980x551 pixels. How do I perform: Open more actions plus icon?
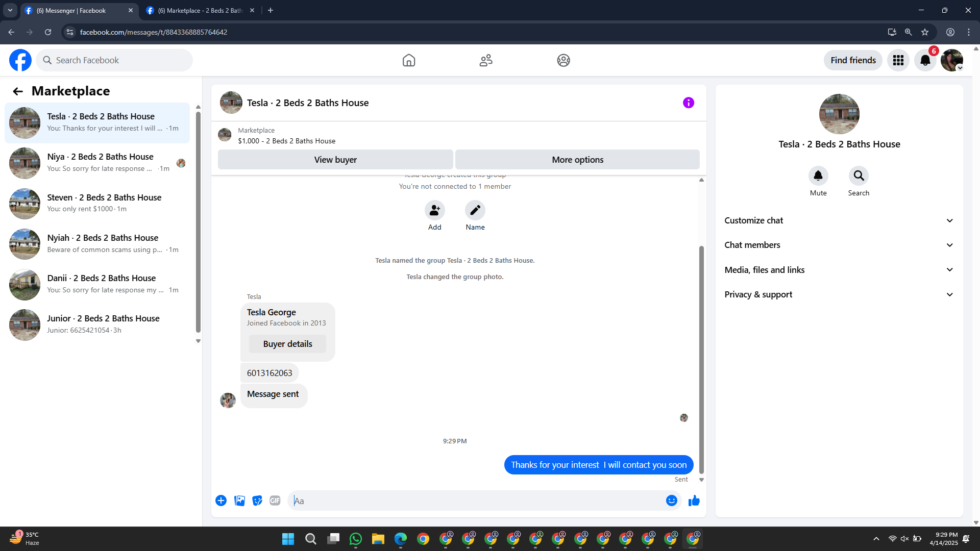click(x=221, y=500)
